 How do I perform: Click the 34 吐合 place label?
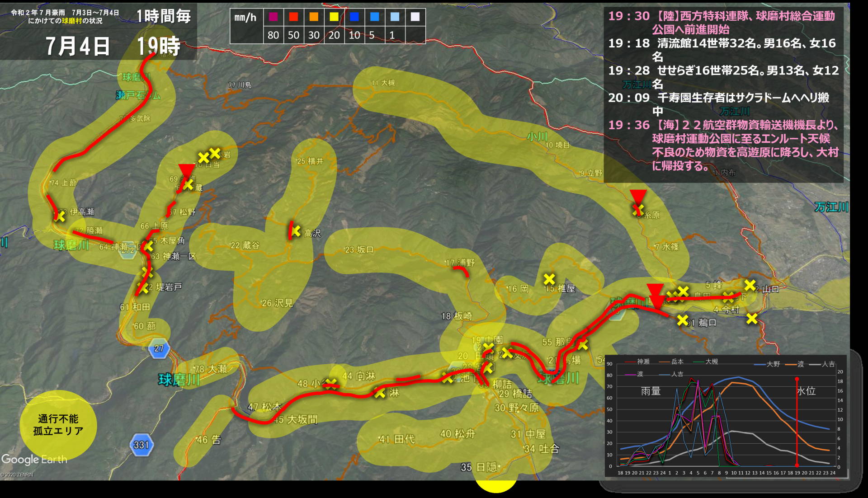click(x=542, y=449)
